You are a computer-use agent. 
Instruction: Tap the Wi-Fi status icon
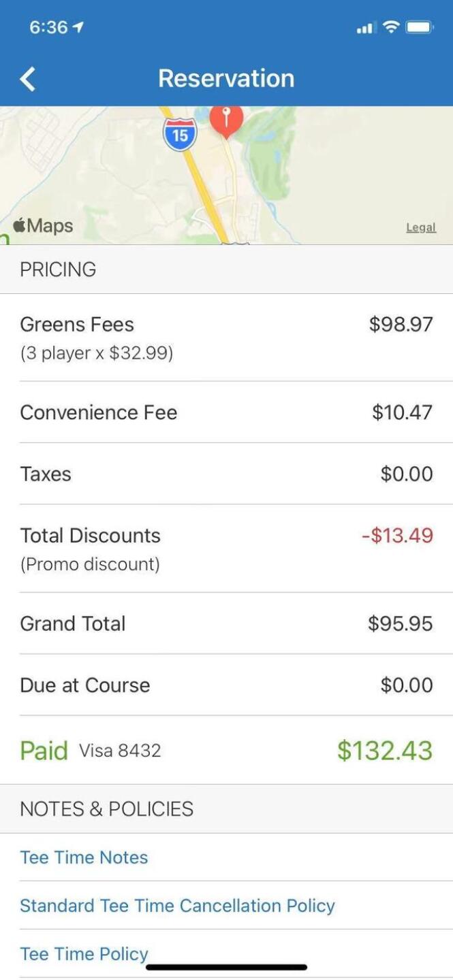click(x=390, y=27)
